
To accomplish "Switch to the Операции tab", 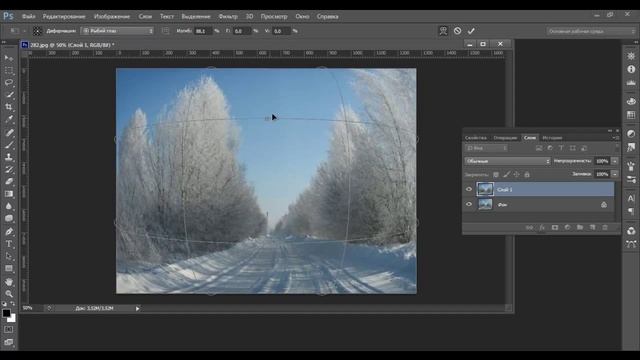I will 505,138.
